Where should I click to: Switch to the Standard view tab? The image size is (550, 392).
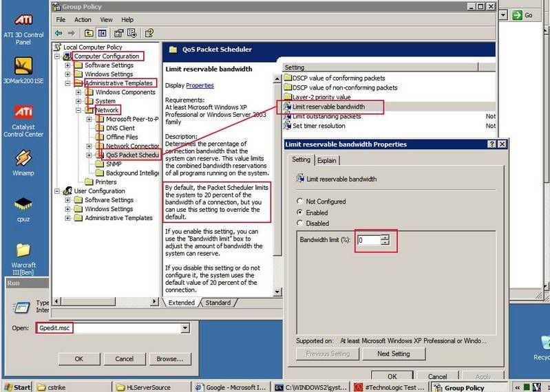pyautogui.click(x=218, y=303)
